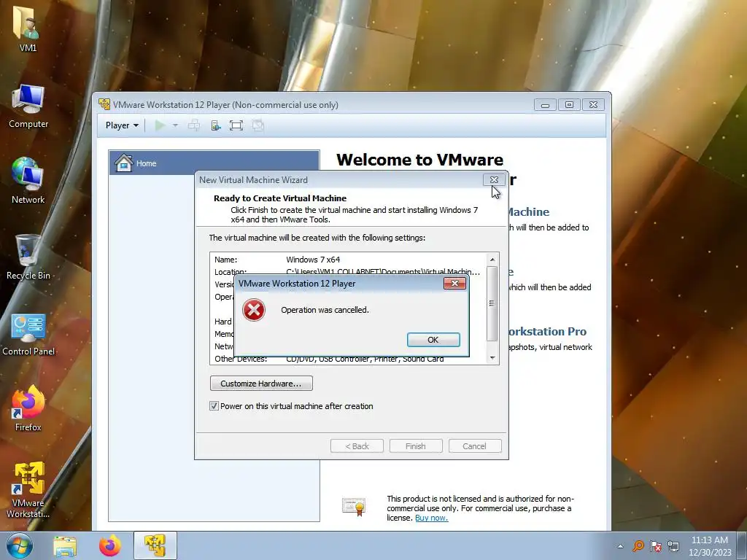
Task: Close the VMware Workstation 12 Player error dialog
Action: pos(454,284)
